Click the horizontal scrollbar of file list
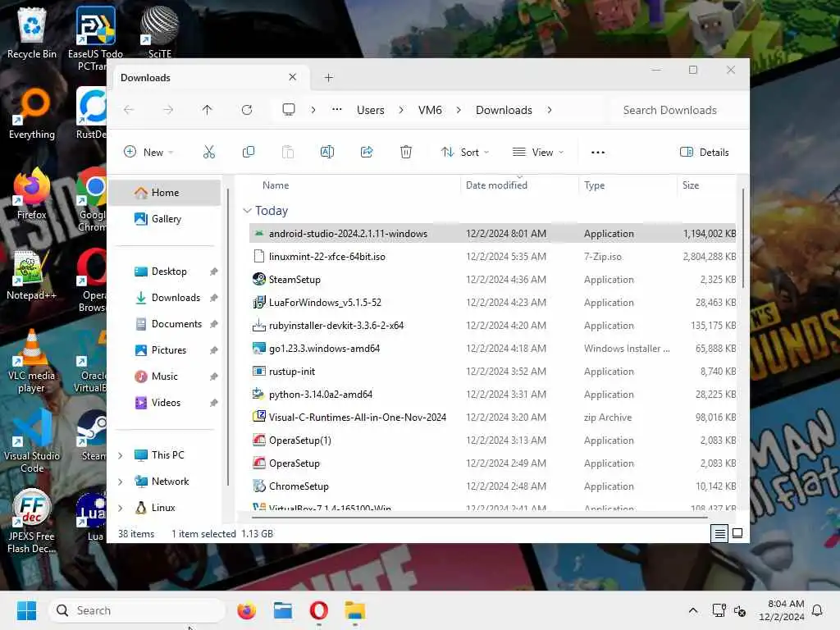Screen dimensions: 840x630 click(479, 518)
